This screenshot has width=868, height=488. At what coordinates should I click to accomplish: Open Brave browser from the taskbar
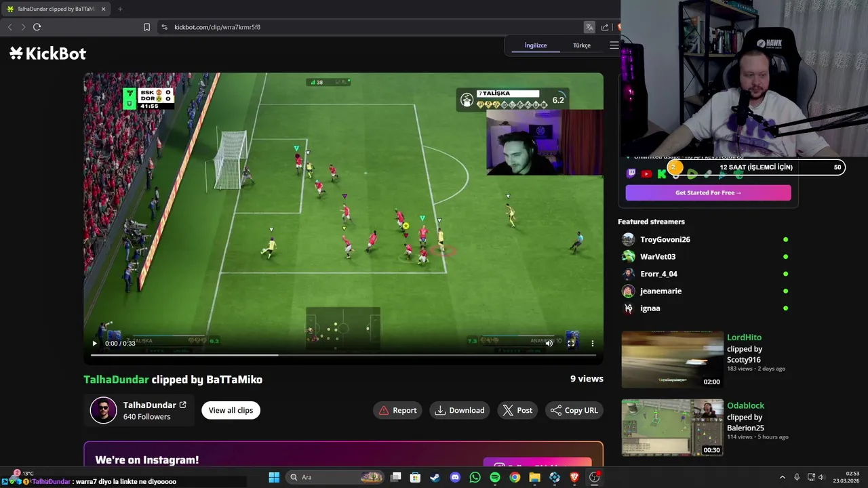[x=574, y=477]
